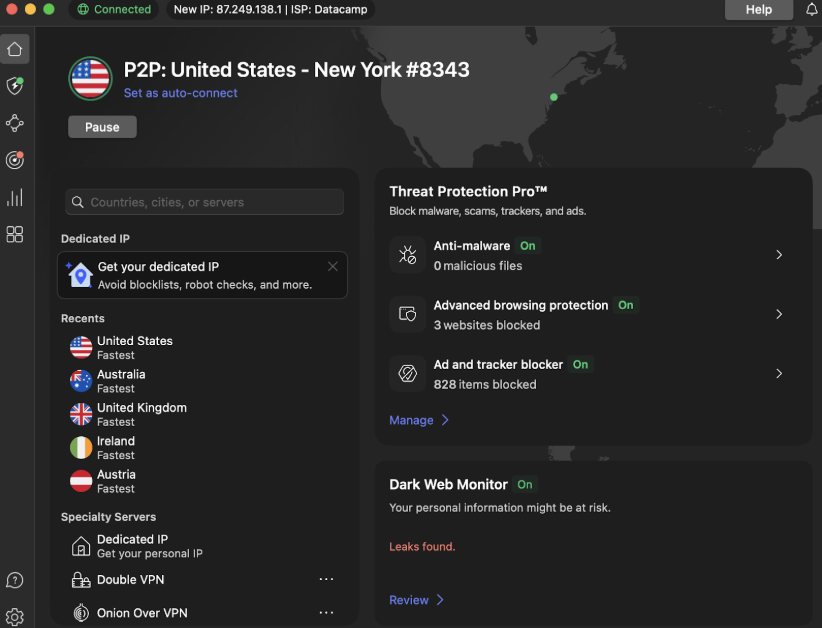The width and height of the screenshot is (822, 628).
Task: Click Get your dedicated IP banner text
Action: [x=158, y=266]
